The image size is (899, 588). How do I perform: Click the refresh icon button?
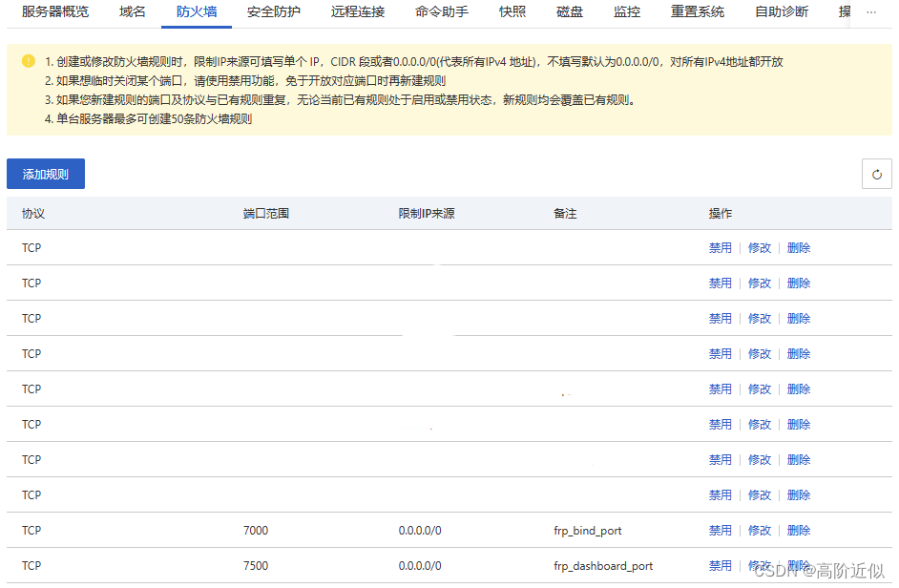click(x=877, y=174)
